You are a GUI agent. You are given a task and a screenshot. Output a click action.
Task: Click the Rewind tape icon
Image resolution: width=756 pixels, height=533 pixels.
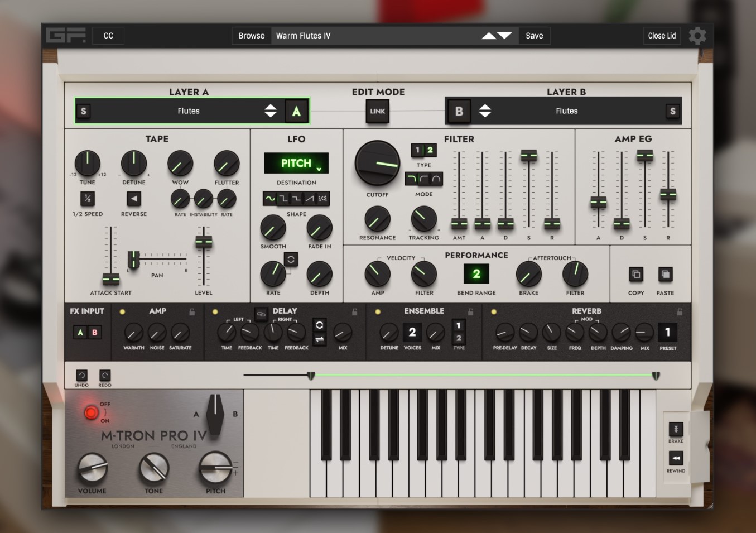[676, 459]
